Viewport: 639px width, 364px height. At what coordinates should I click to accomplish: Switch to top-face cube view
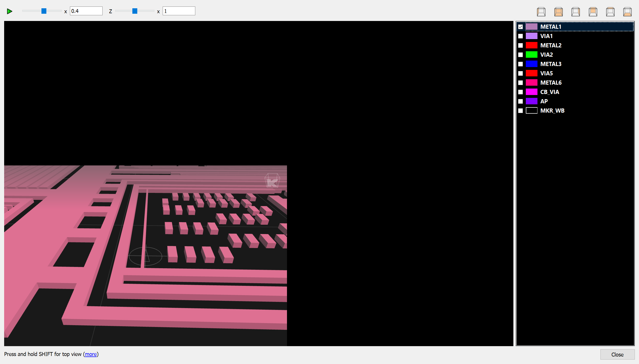tap(610, 12)
